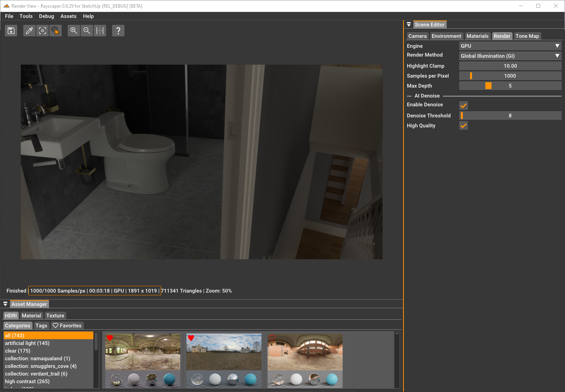This screenshot has height=392, width=565.
Task: Select collection: namaqualand (1) category
Action: (x=48, y=358)
